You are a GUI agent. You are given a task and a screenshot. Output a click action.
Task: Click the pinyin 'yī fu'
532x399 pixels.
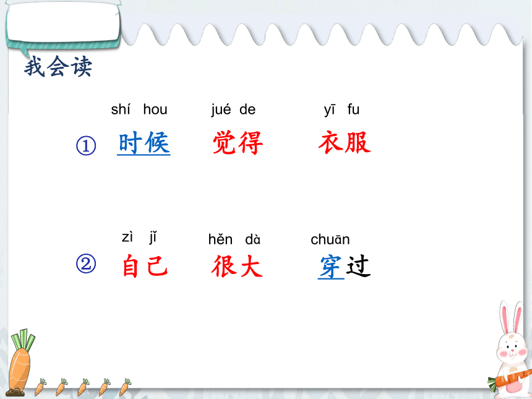(x=341, y=109)
